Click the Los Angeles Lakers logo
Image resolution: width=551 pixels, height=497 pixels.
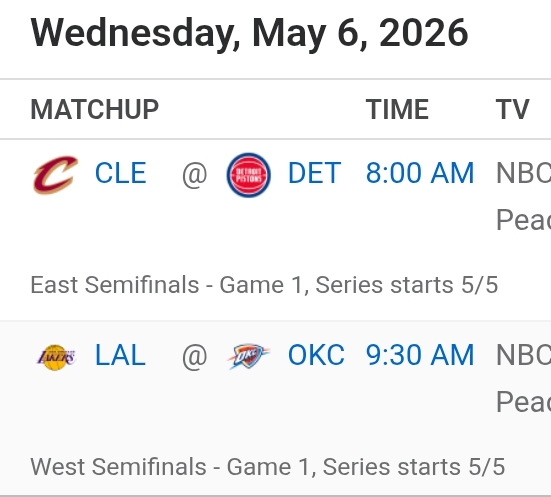click(x=56, y=357)
